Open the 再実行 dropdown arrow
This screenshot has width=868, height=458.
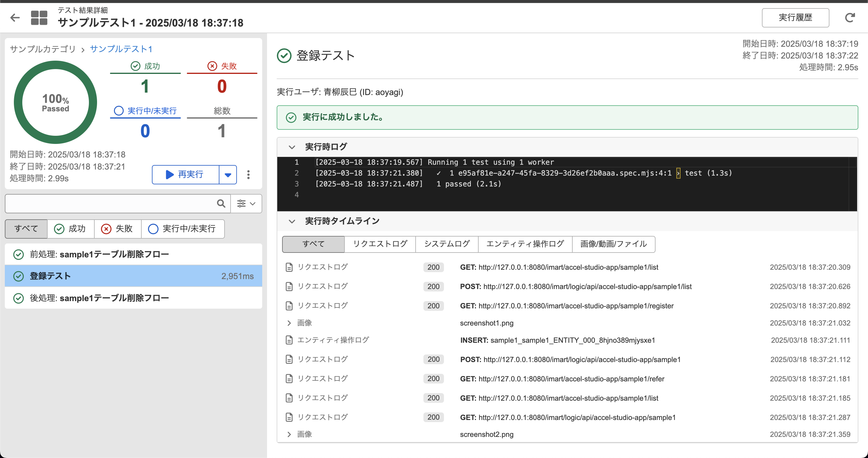click(x=228, y=174)
